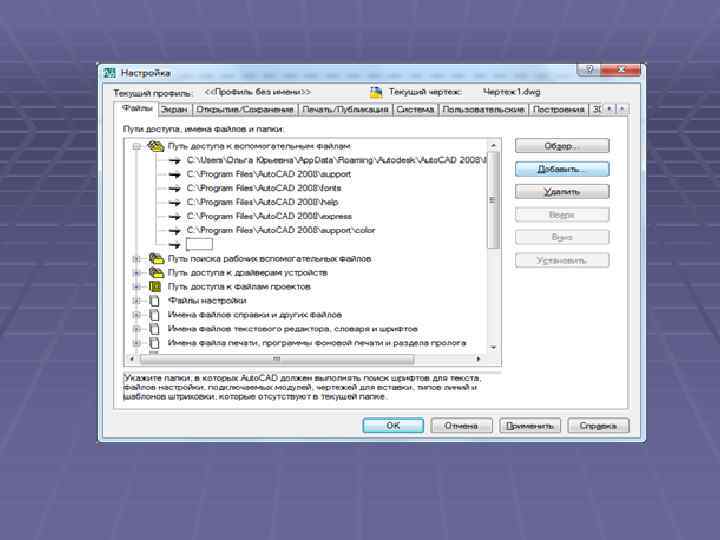Click the Обзор... button
The height and width of the screenshot is (540, 720).
coord(562,146)
